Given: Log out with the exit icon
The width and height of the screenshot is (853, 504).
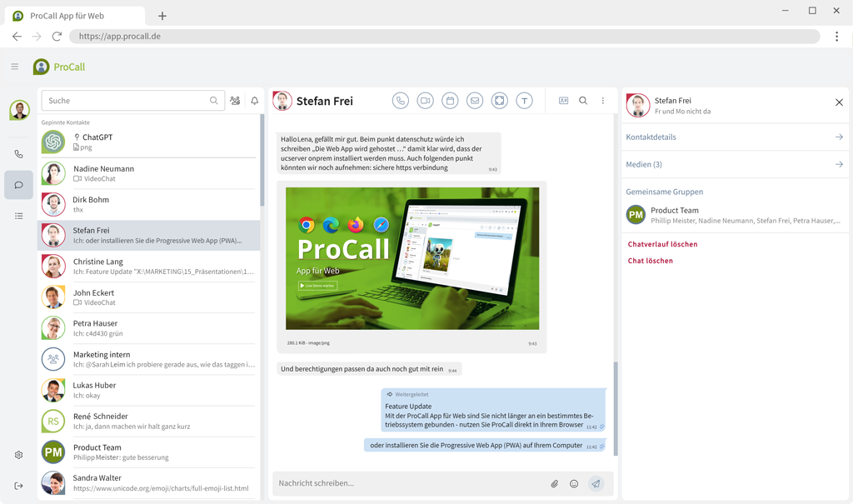Looking at the screenshot, I should pos(18,486).
